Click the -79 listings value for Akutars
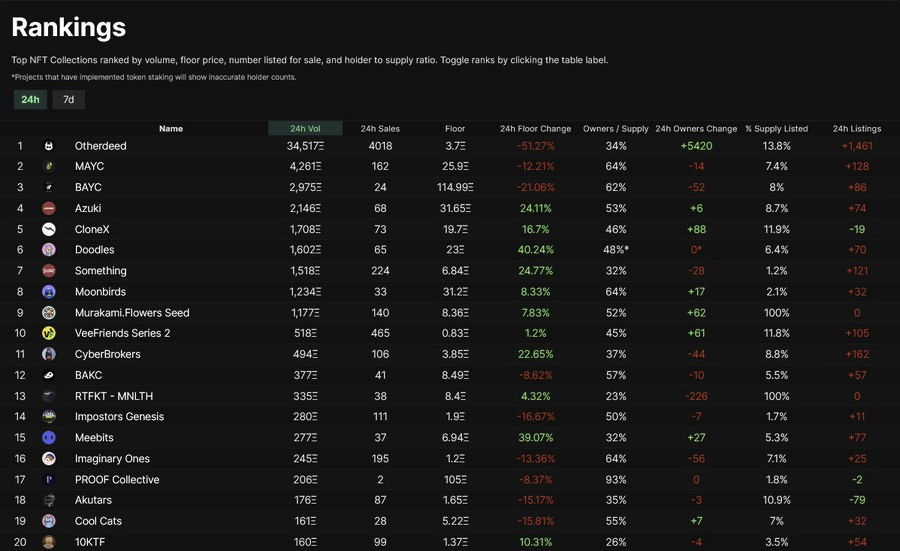Screen dimensions: 900x551 click(857, 500)
